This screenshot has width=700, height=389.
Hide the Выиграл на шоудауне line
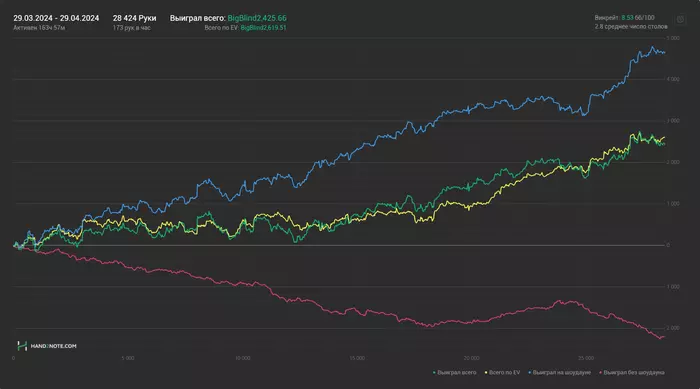pos(562,372)
